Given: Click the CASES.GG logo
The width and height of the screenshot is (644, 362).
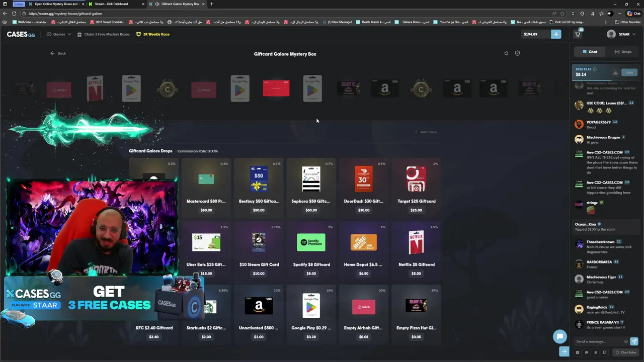Looking at the screenshot, I should pyautogui.click(x=21, y=34).
